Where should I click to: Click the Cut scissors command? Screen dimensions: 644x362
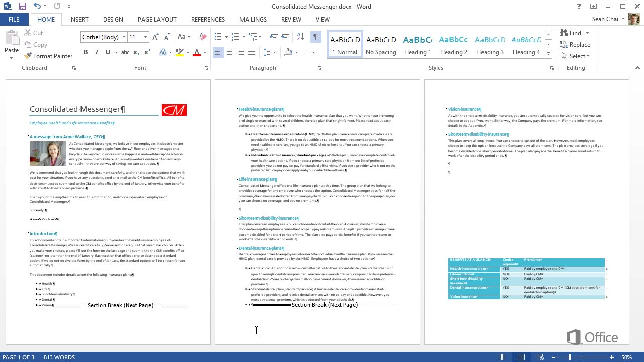[x=34, y=33]
